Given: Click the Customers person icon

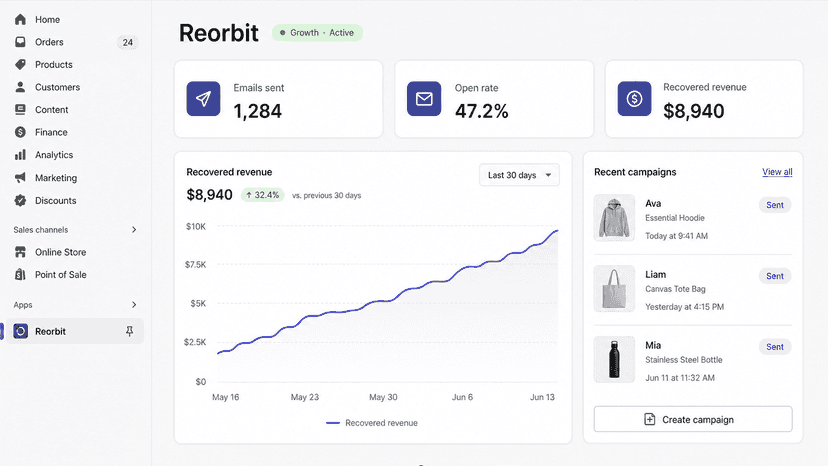Looking at the screenshot, I should pos(20,87).
